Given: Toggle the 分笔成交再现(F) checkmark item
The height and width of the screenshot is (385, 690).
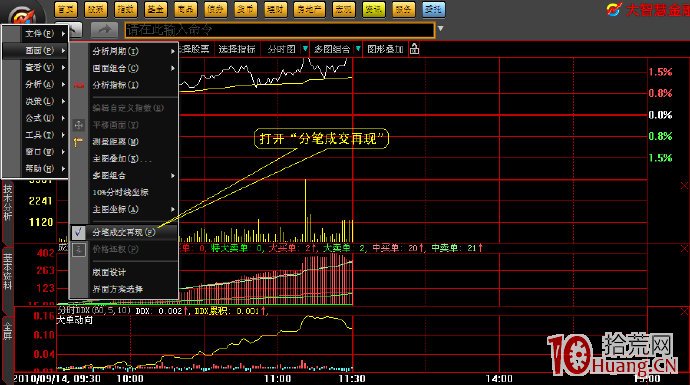Looking at the screenshot, I should 124,232.
